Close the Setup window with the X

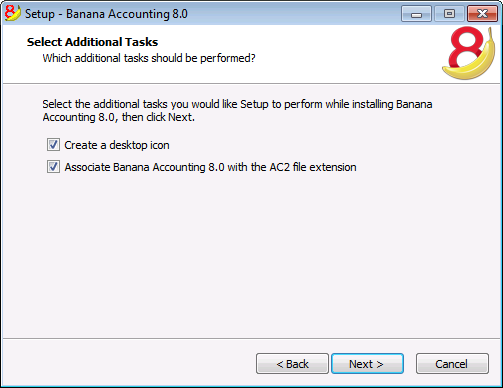pyautogui.click(x=482, y=14)
